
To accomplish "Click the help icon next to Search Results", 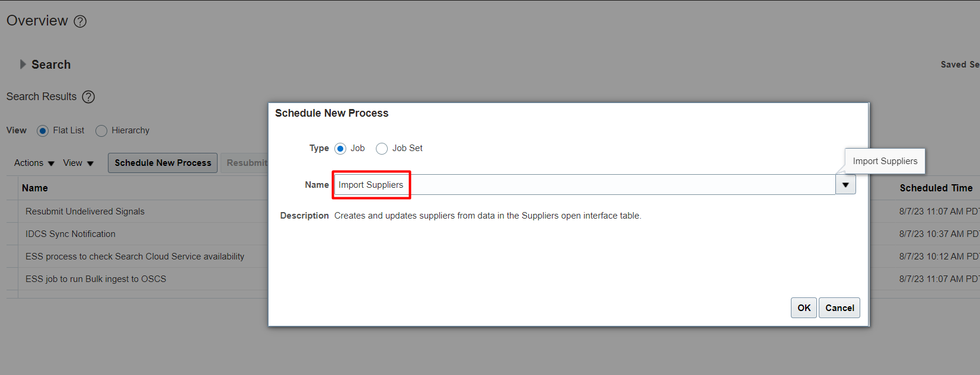I will pos(88,97).
